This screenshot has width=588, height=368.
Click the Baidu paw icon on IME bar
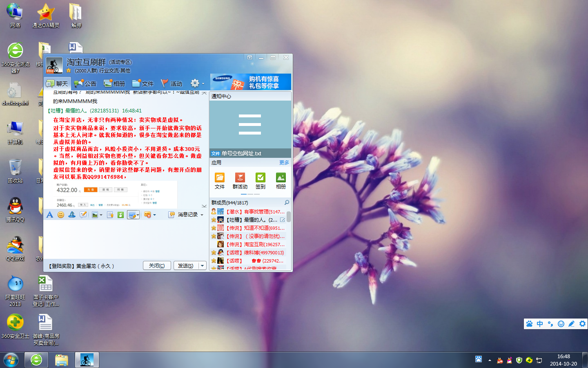click(x=530, y=324)
